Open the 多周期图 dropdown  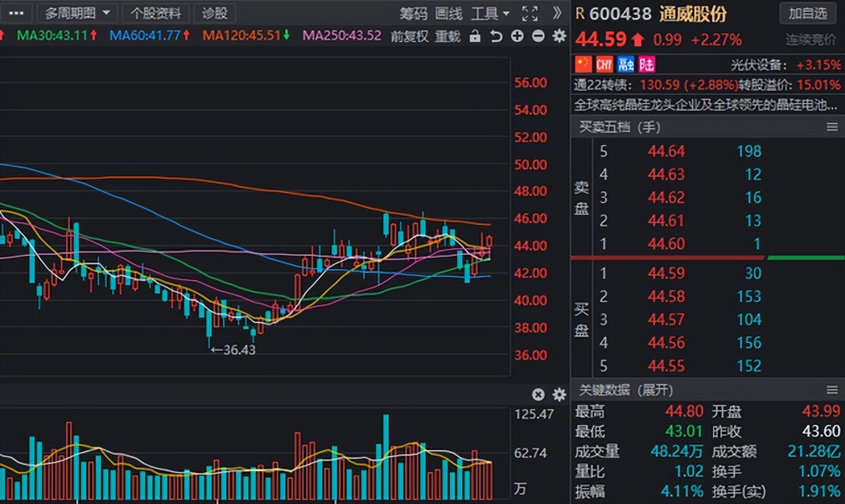point(77,13)
